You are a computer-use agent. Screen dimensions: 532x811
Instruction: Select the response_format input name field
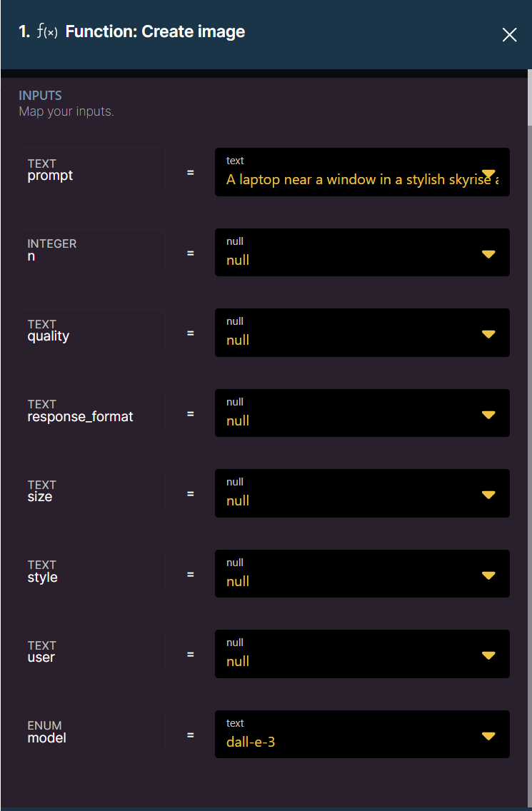click(x=92, y=410)
